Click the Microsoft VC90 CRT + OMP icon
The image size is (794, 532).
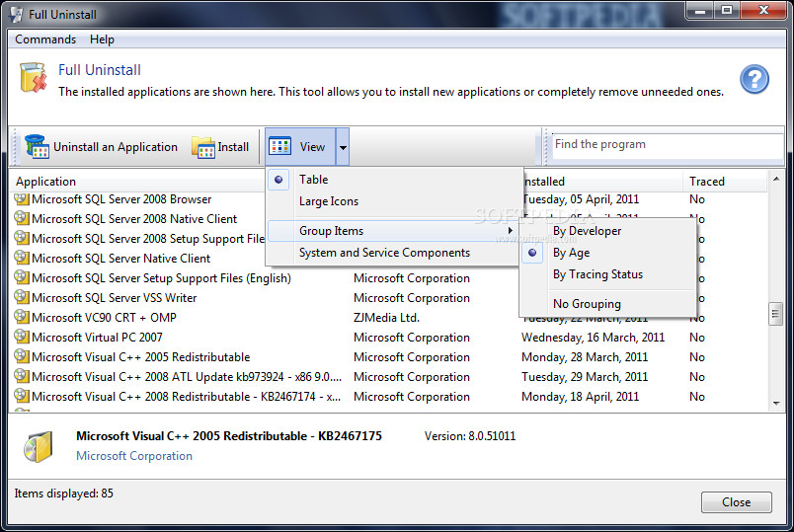tap(22, 318)
